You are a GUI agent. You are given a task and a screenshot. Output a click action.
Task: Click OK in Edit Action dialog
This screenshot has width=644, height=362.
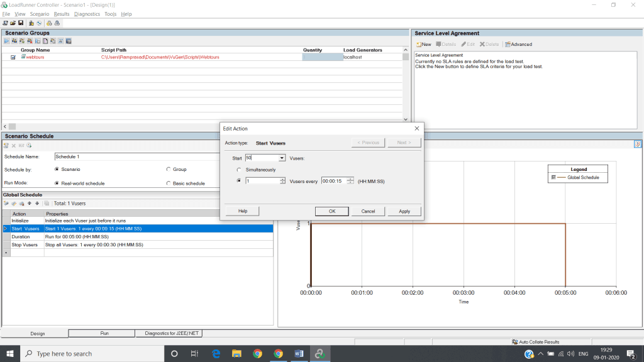(x=332, y=211)
